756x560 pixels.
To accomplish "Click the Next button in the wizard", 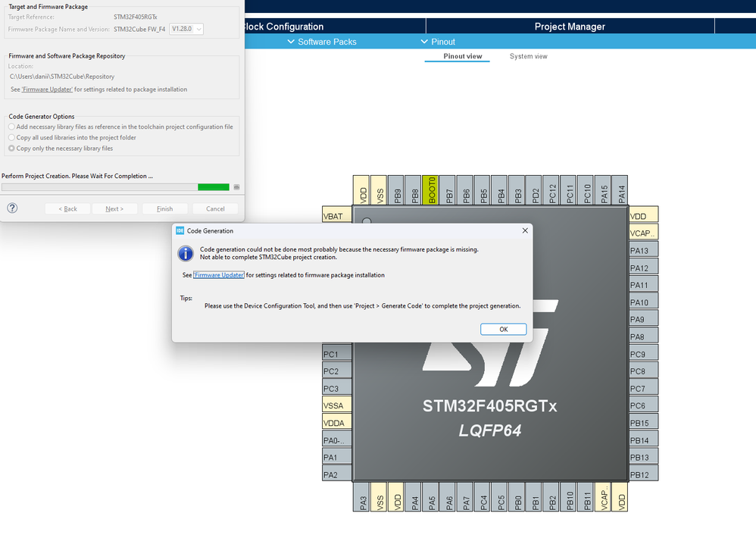I will [114, 209].
